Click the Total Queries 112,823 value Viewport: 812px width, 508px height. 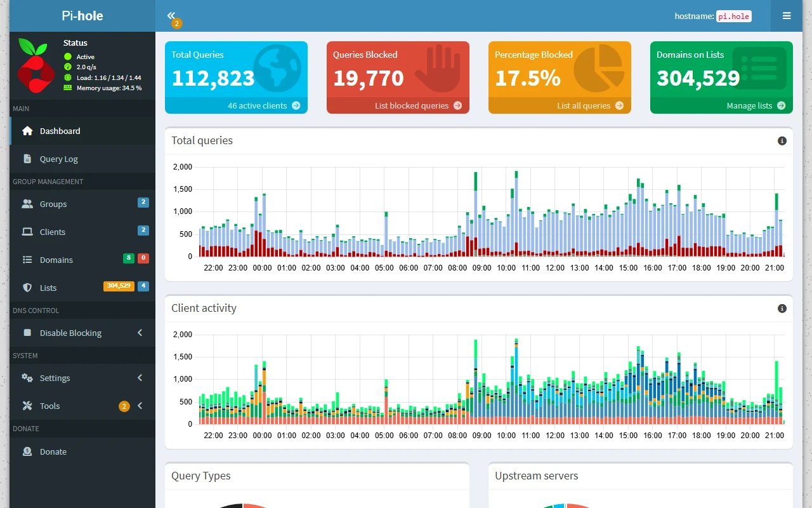point(213,78)
